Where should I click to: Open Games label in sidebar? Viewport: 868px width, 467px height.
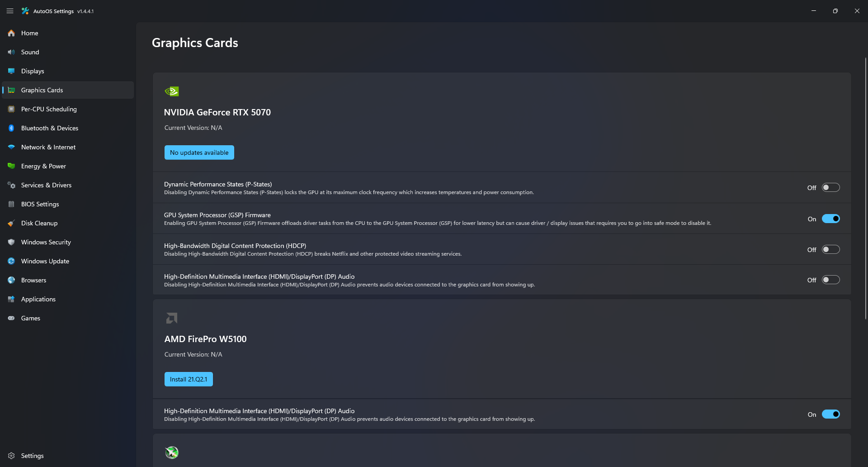tap(31, 318)
